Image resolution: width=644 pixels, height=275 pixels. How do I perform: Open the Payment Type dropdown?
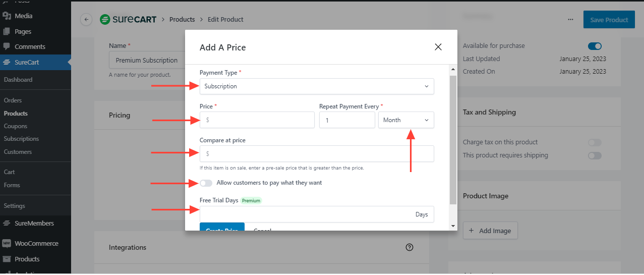tap(317, 86)
